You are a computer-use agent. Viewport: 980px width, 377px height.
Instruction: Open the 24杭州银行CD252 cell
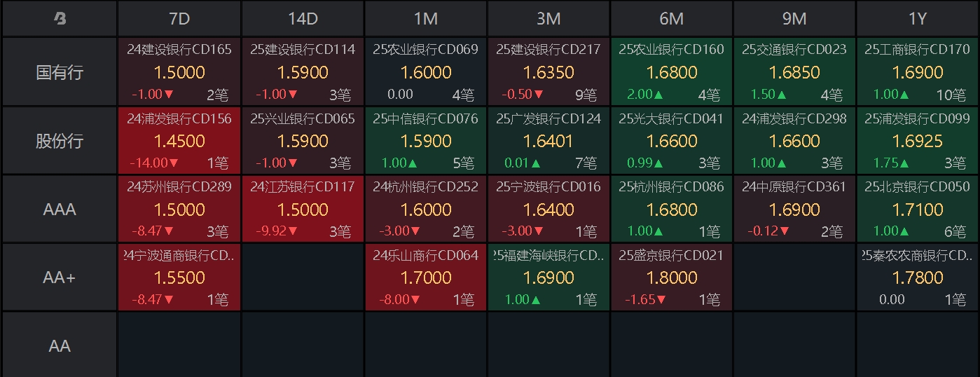(426, 209)
